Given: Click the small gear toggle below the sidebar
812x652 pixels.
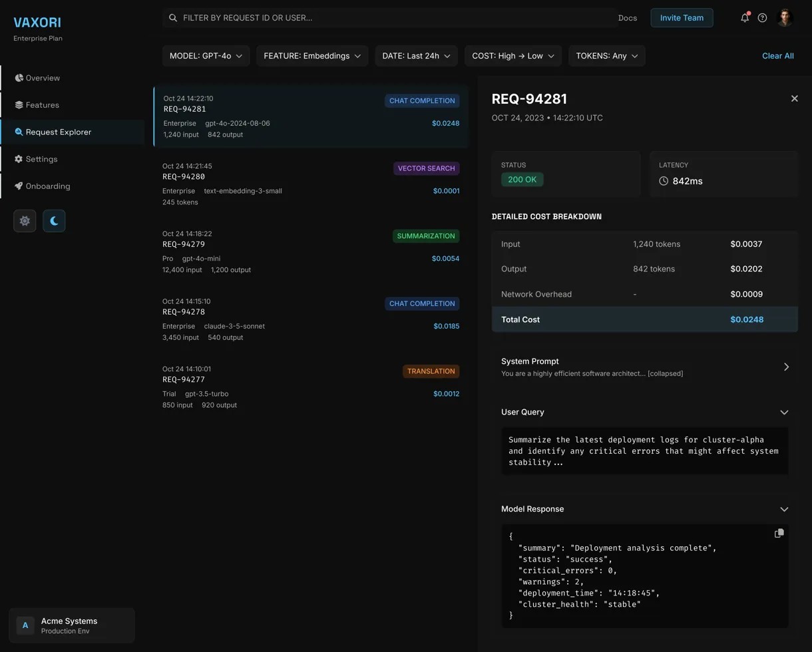Looking at the screenshot, I should pyautogui.click(x=25, y=221).
